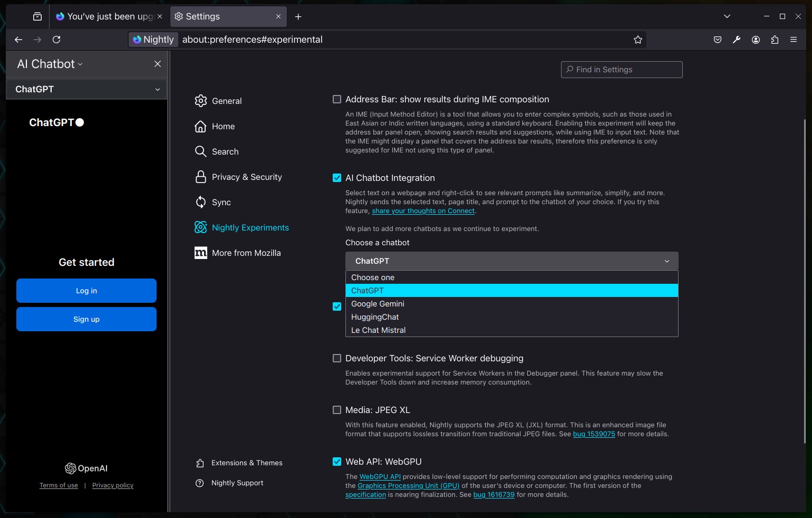The image size is (812, 518).
Task: Focus the Find in Settings field
Action: [622, 70]
